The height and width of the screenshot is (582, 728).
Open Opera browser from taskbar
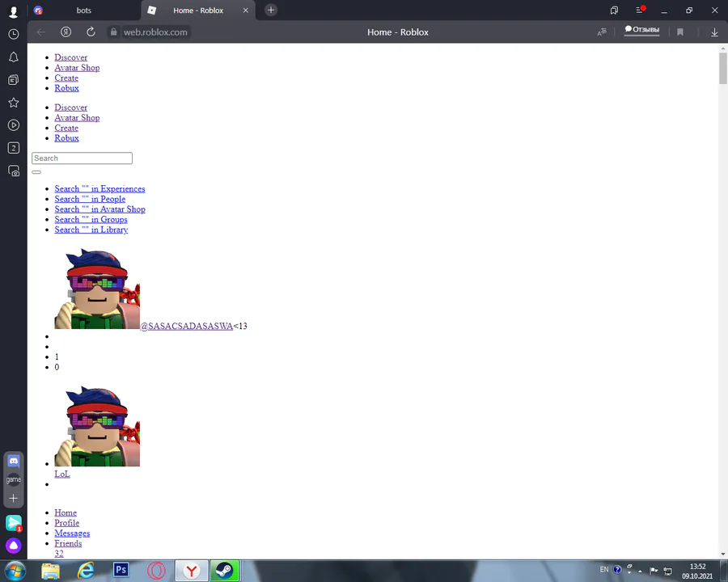[156, 571]
